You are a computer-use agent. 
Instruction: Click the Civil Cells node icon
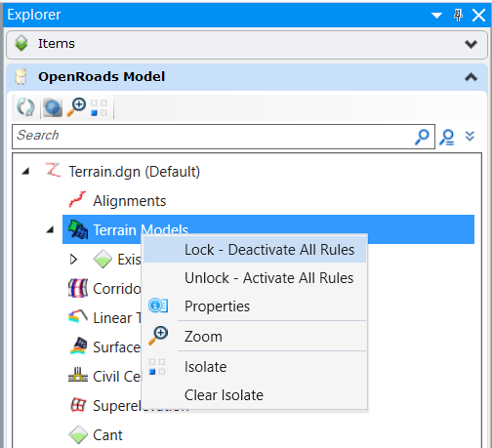[78, 375]
